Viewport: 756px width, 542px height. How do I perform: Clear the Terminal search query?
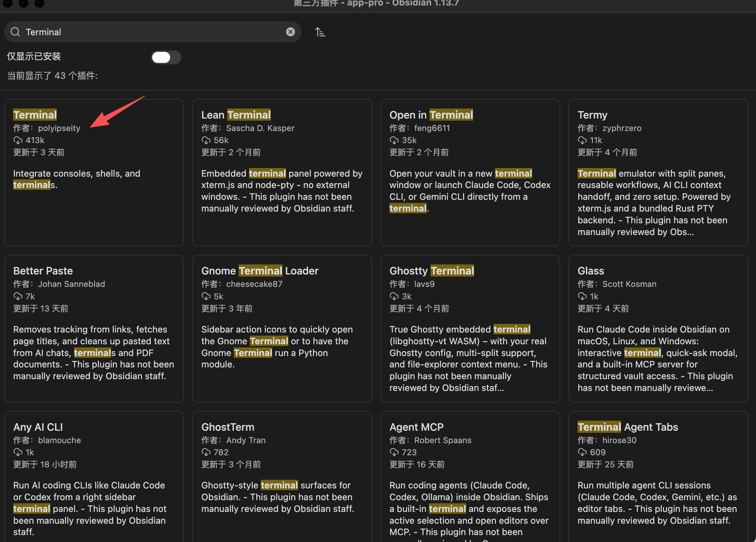(x=291, y=32)
